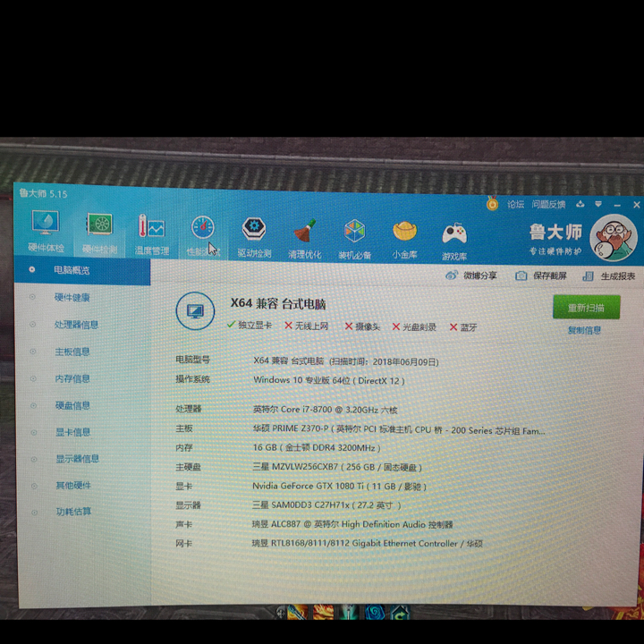The width and height of the screenshot is (644, 644).
Task: Click the gold medal icon in title bar
Action: point(492,203)
